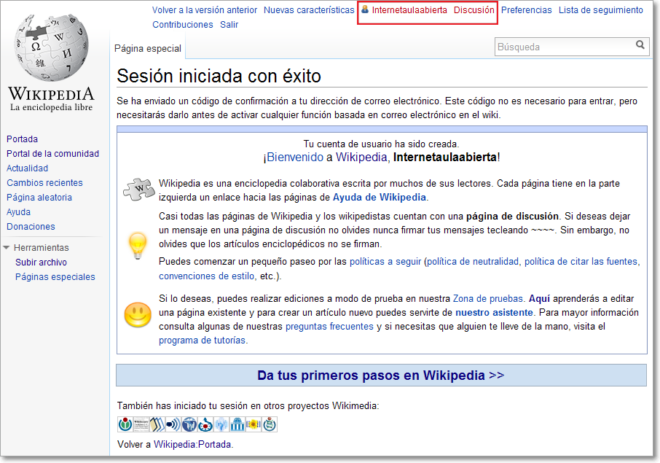The image size is (660, 463).
Task: Click Da tus primeros pasos en Wikipedia
Action: click(x=381, y=375)
